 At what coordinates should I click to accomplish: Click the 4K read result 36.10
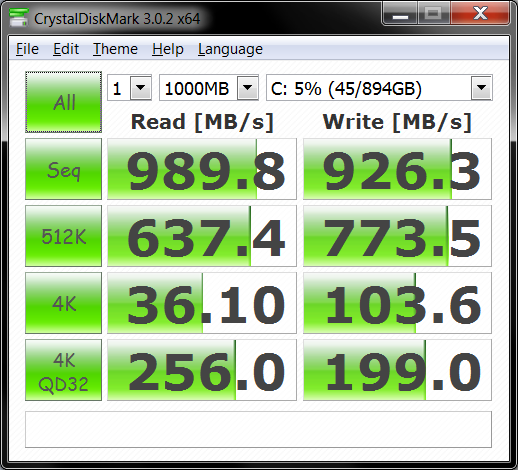[x=202, y=303]
